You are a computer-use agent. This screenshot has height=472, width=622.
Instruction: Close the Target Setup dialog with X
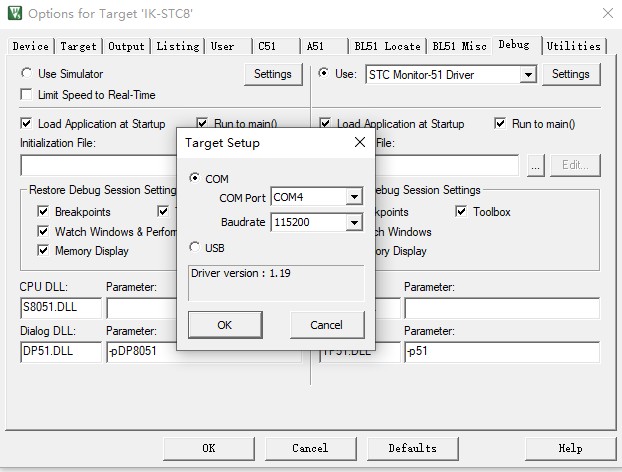tap(359, 143)
